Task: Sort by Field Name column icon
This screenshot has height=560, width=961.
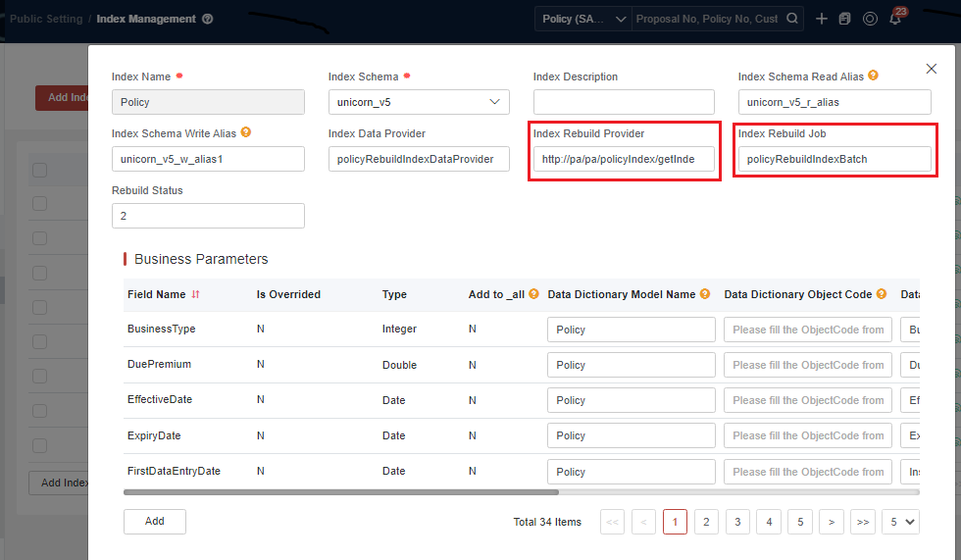Action: coord(195,294)
